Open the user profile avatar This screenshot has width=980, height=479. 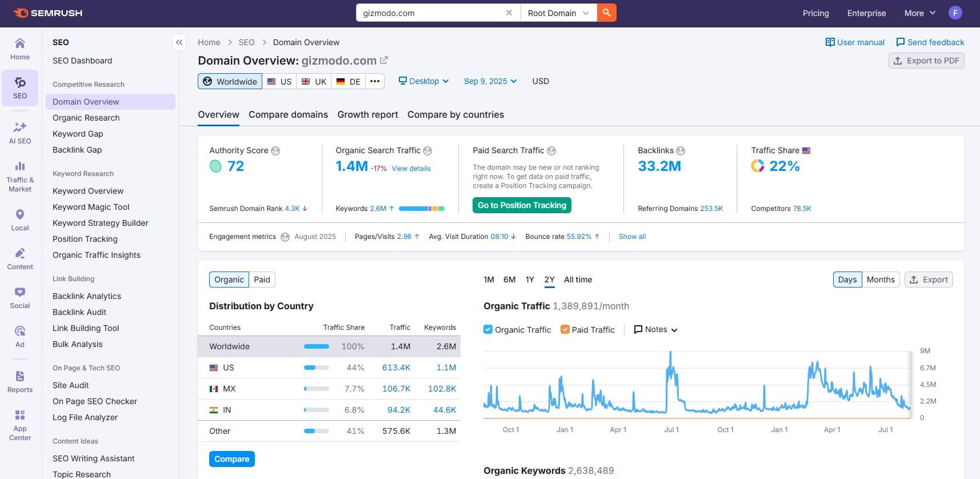pos(955,13)
